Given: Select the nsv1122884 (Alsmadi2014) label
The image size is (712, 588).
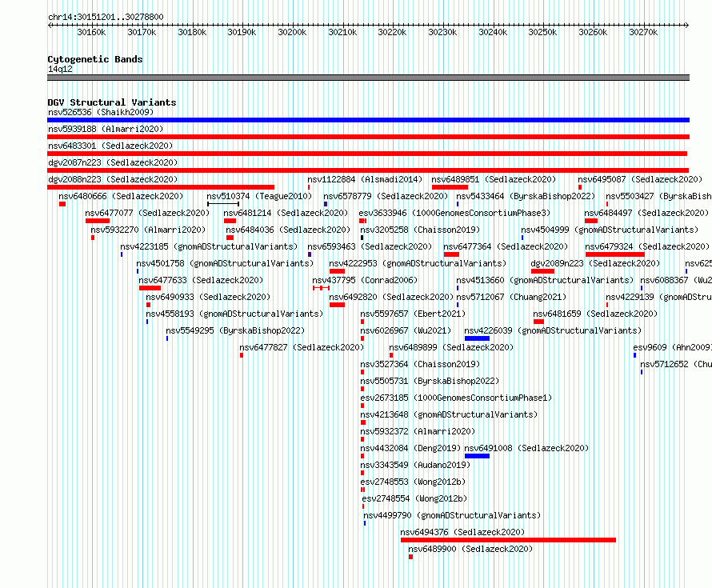Looking at the screenshot, I should click(x=365, y=179).
